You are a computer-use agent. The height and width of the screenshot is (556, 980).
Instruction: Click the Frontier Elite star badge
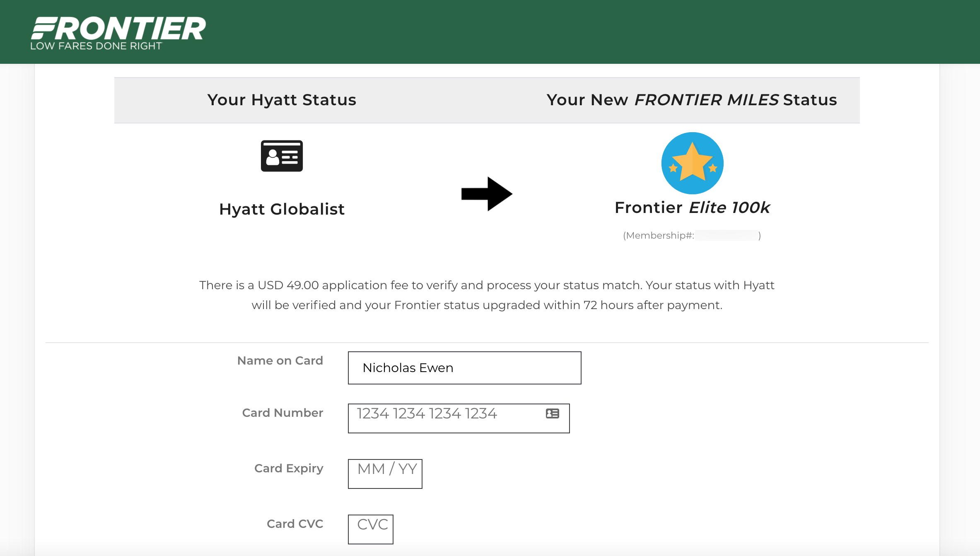692,163
